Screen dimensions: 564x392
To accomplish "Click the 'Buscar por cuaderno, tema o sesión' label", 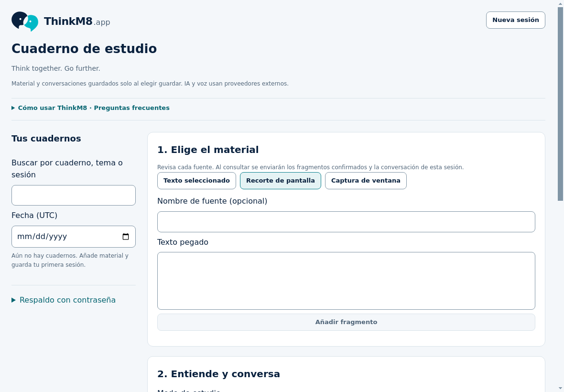I will click(67, 169).
